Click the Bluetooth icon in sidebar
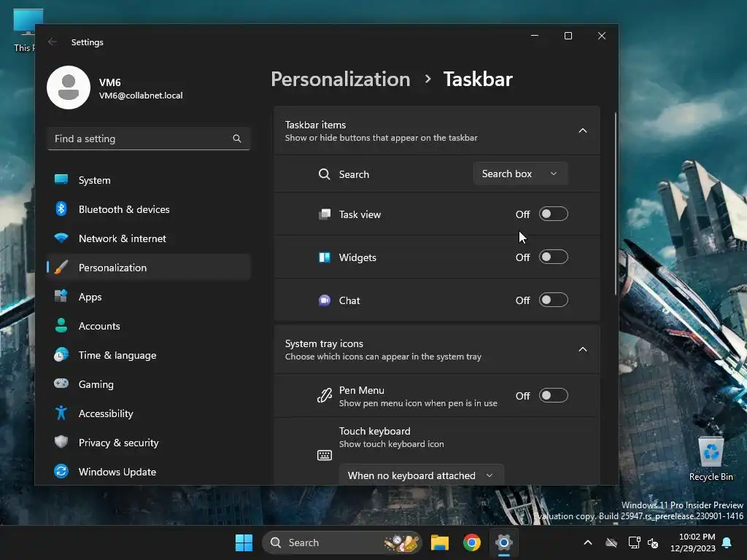747x560 pixels. pyautogui.click(x=61, y=209)
